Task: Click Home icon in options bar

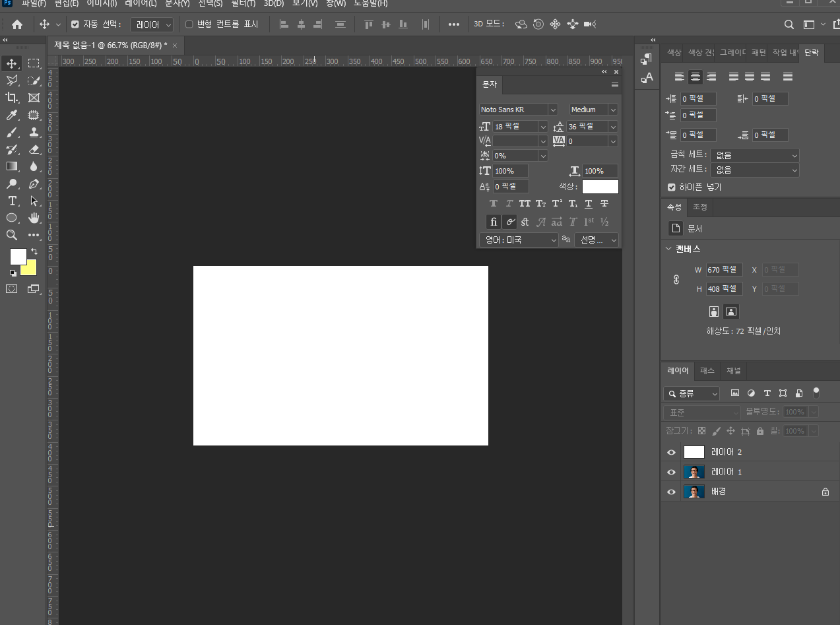Action: 17,24
